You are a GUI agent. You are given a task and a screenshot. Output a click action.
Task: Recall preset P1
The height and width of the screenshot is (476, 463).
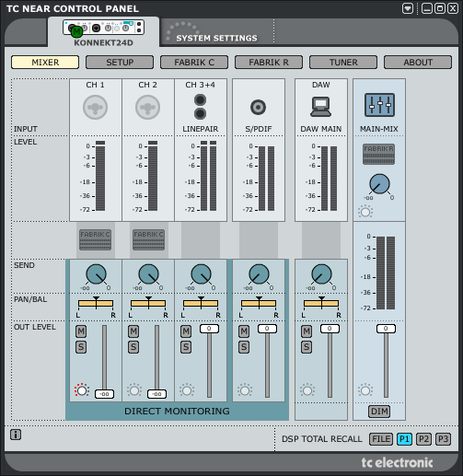pyautogui.click(x=404, y=439)
